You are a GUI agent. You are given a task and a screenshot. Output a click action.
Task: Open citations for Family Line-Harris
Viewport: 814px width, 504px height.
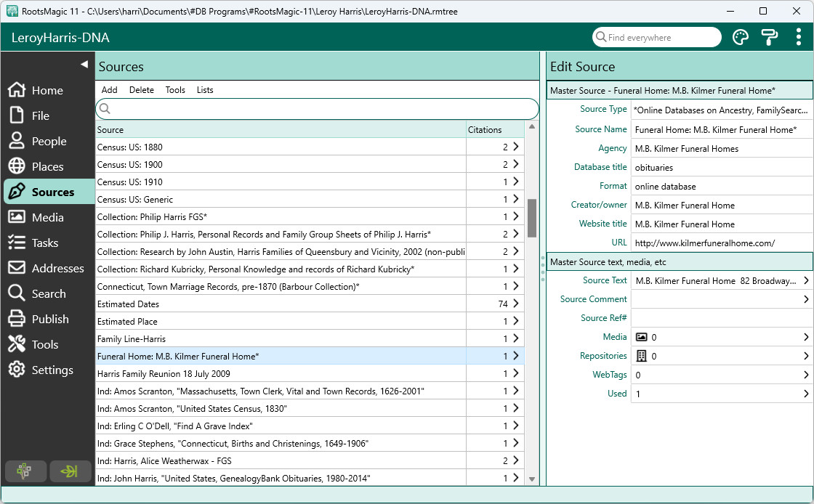[x=515, y=338]
